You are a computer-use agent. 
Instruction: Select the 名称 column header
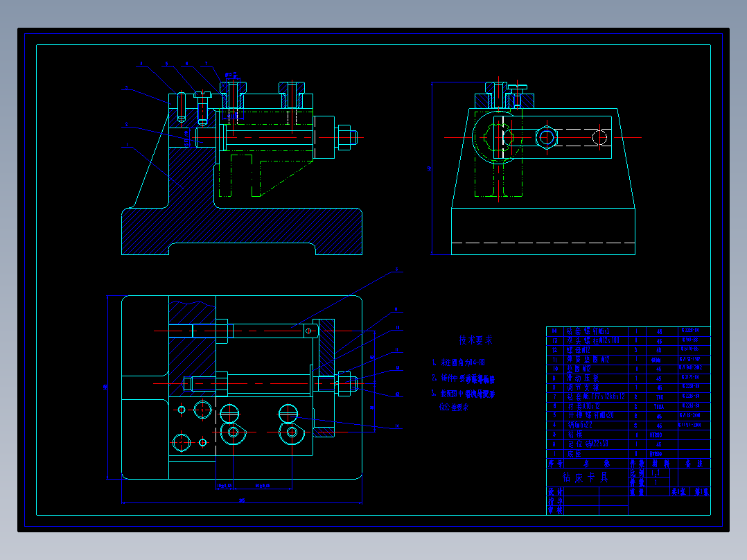point(596,463)
